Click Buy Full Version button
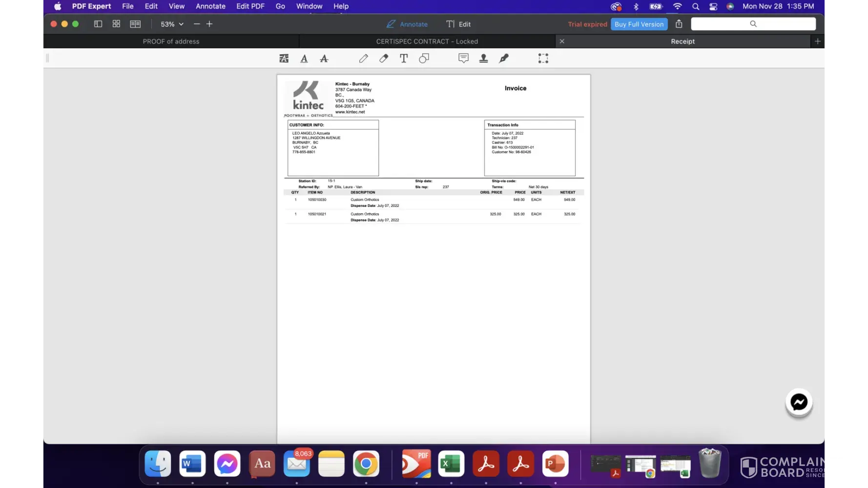 point(639,24)
